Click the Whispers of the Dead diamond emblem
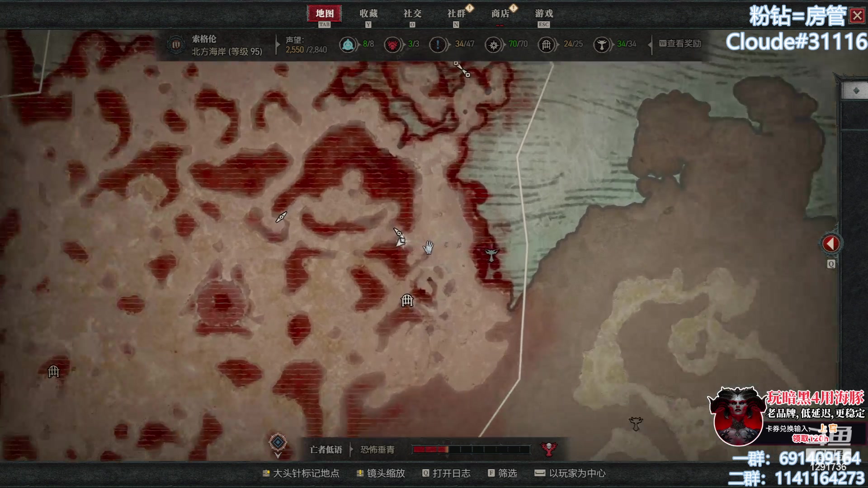This screenshot has width=868, height=488. (278, 442)
